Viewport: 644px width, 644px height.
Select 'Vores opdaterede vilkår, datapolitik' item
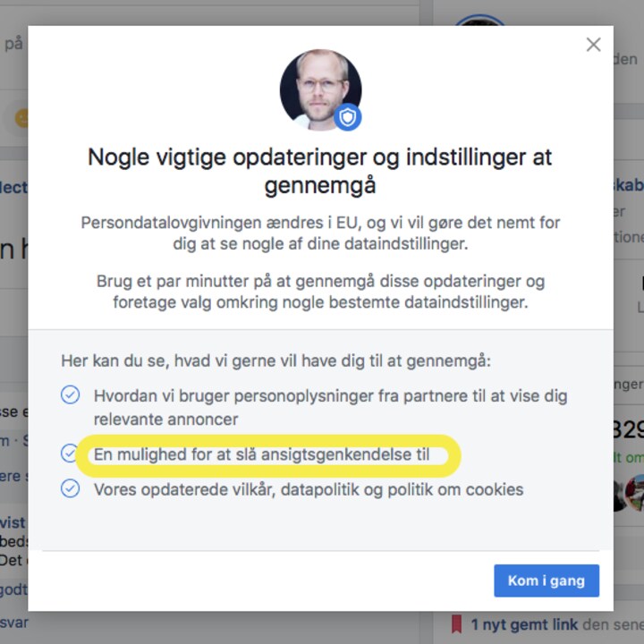[309, 489]
